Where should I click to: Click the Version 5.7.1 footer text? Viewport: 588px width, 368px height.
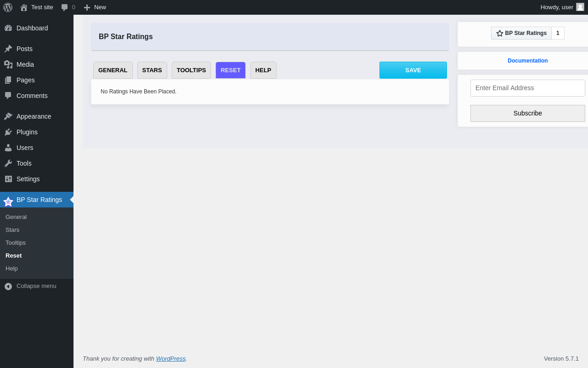coord(561,358)
